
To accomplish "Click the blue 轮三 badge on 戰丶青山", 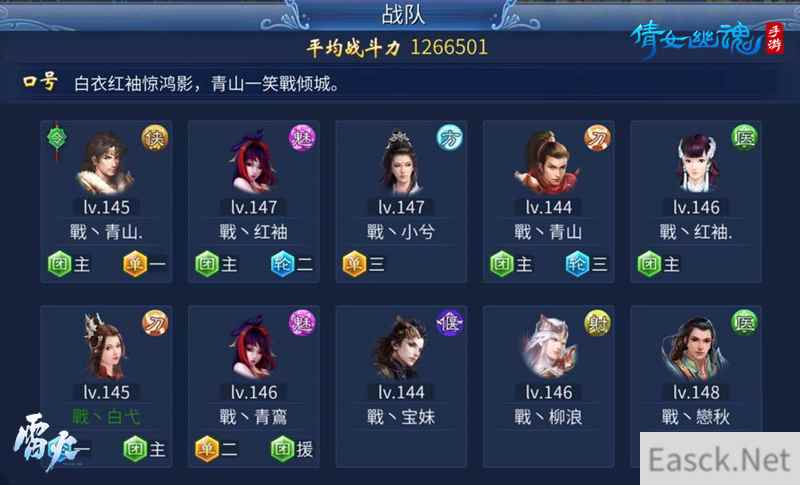I will [x=587, y=264].
